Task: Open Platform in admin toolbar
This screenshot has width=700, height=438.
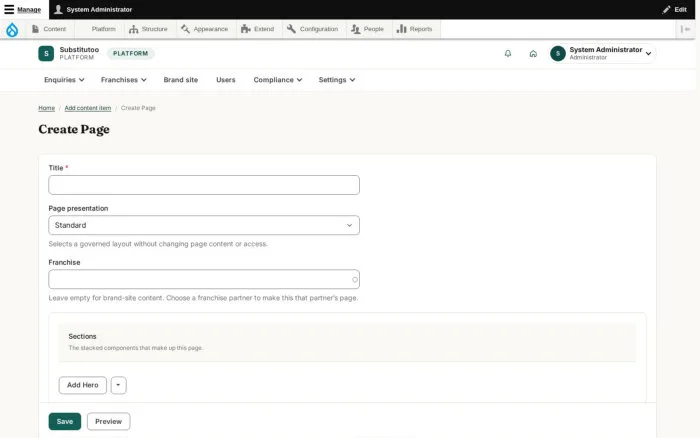Action: pyautogui.click(x=99, y=29)
